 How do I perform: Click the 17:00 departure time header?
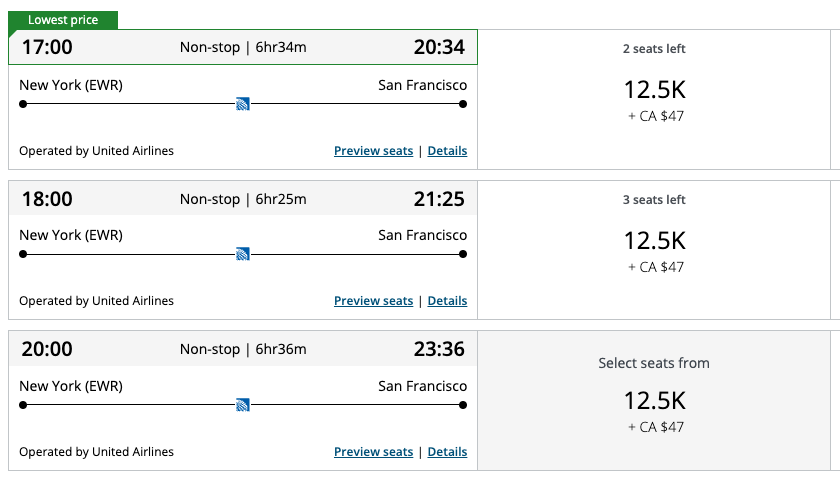pyautogui.click(x=47, y=47)
